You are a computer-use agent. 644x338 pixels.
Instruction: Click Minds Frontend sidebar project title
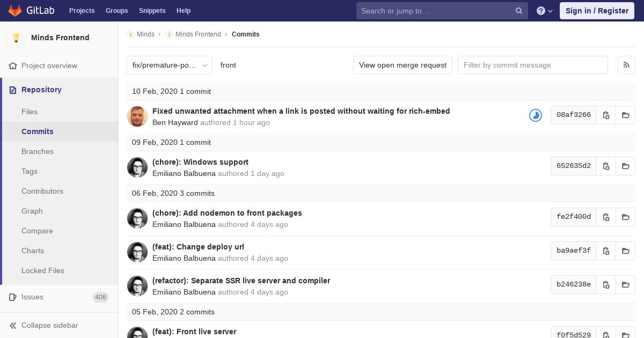60,38
